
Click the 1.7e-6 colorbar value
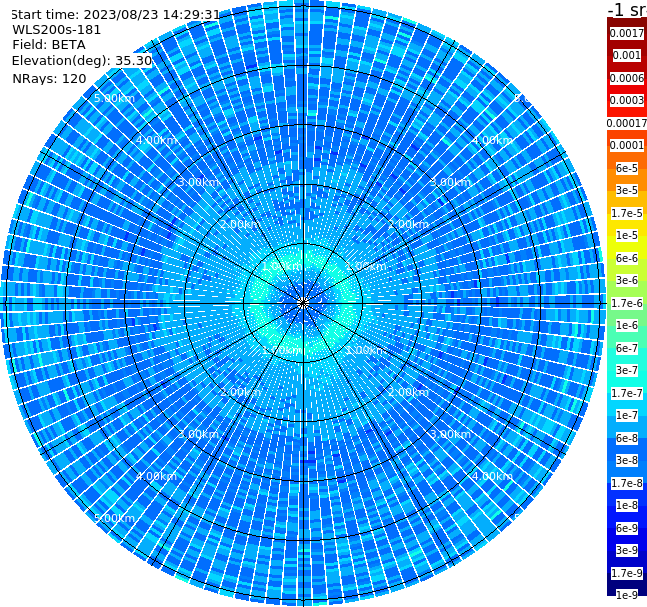(627, 303)
